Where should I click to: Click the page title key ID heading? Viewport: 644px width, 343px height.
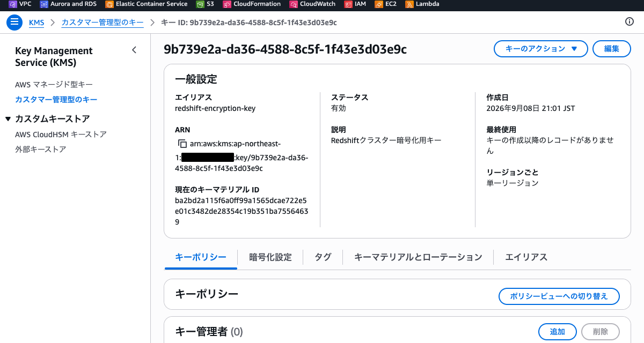(285, 49)
